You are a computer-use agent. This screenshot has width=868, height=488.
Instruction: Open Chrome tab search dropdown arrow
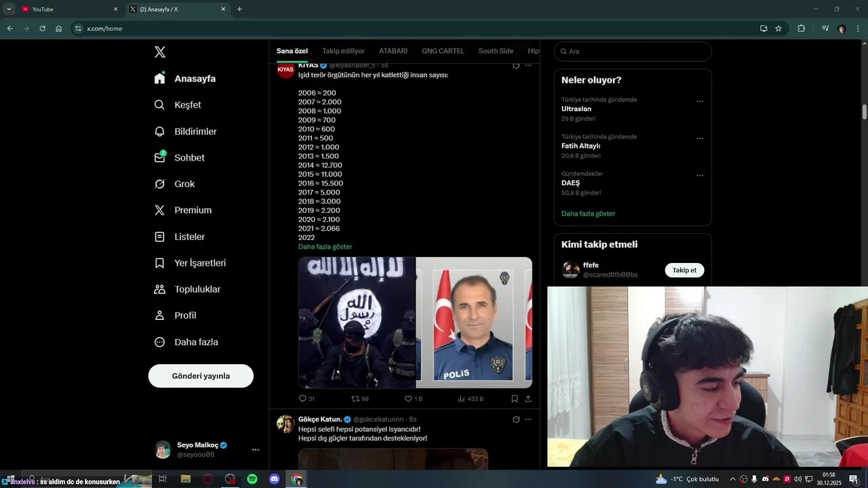click(x=9, y=9)
